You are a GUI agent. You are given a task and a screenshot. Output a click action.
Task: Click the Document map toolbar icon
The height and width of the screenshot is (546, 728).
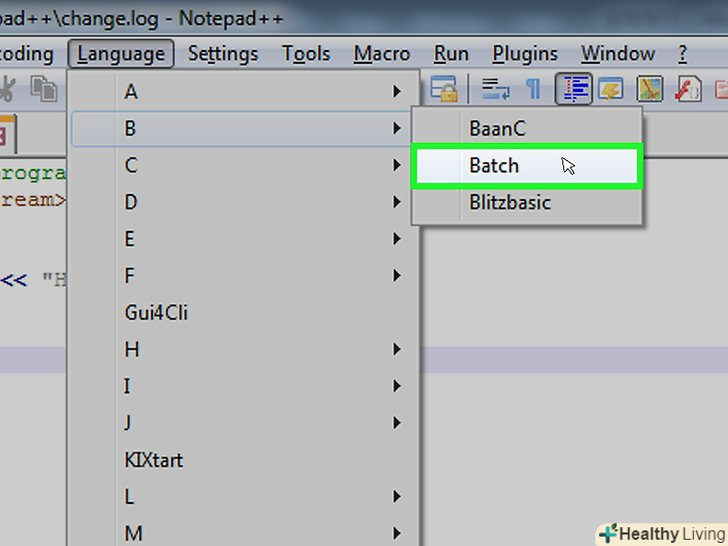649,88
